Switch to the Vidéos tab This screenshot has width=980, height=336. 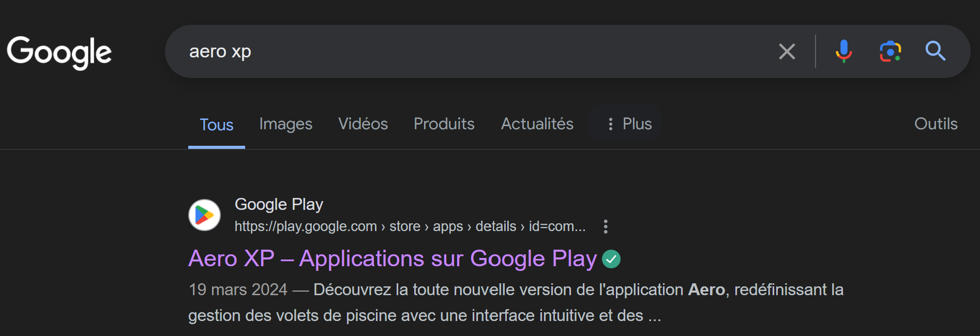click(x=363, y=124)
